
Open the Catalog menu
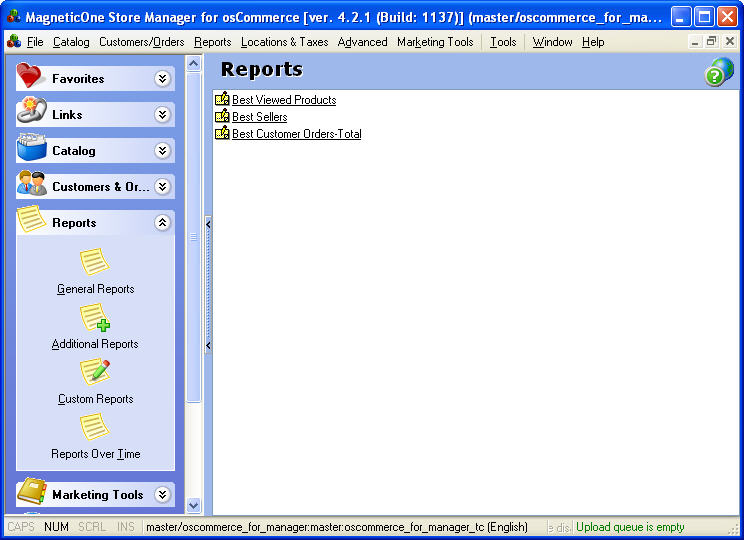(x=71, y=42)
